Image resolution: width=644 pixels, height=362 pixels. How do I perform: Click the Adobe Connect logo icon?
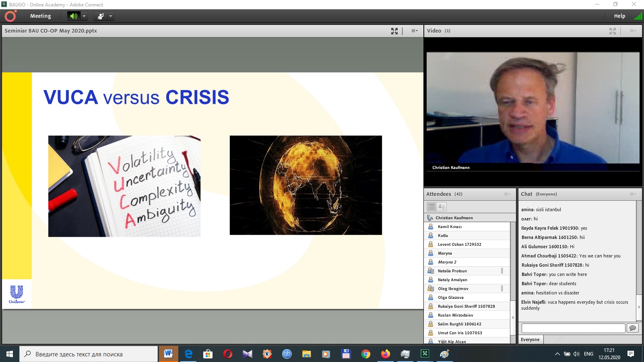pos(10,16)
